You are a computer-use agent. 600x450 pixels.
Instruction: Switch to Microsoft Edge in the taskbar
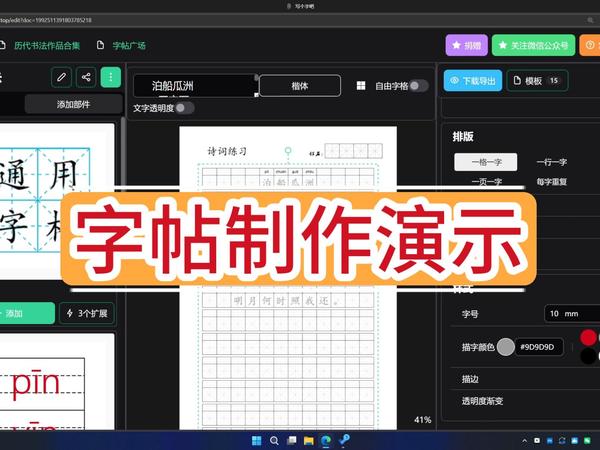(326, 441)
